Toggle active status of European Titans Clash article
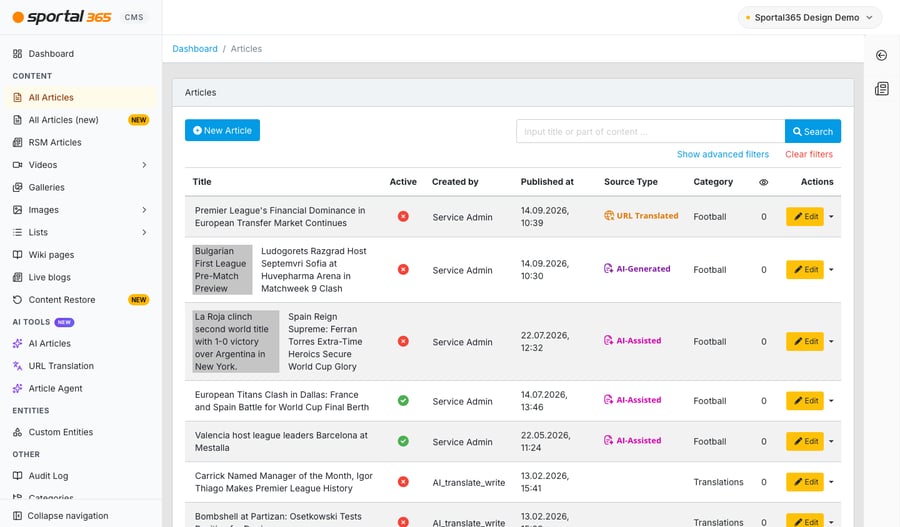The width and height of the screenshot is (900, 527). click(x=404, y=401)
